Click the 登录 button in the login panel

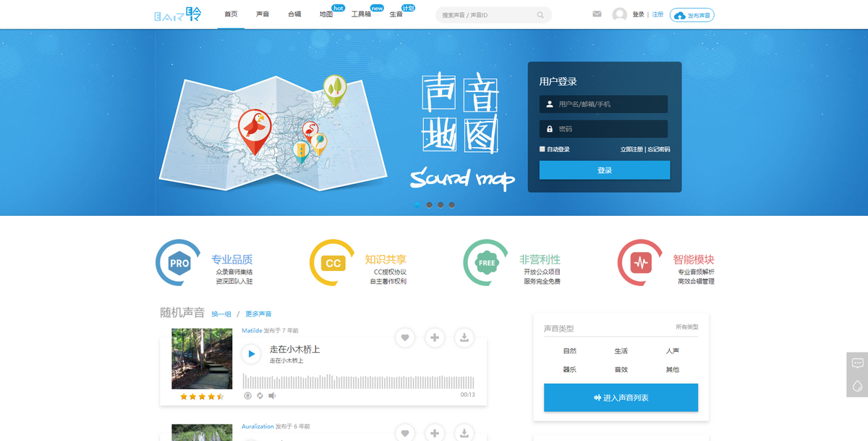(603, 169)
